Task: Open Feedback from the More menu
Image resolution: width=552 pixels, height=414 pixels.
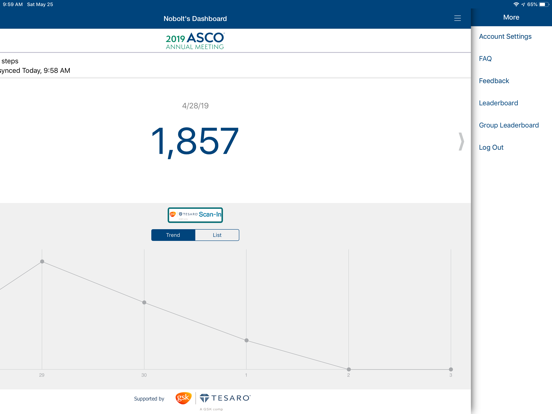Action: point(494,81)
